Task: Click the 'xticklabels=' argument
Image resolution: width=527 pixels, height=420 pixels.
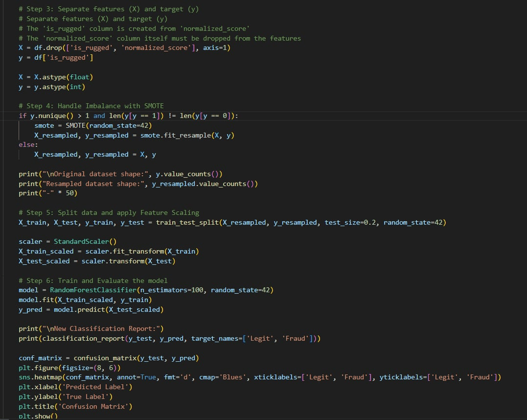Action: (x=277, y=377)
